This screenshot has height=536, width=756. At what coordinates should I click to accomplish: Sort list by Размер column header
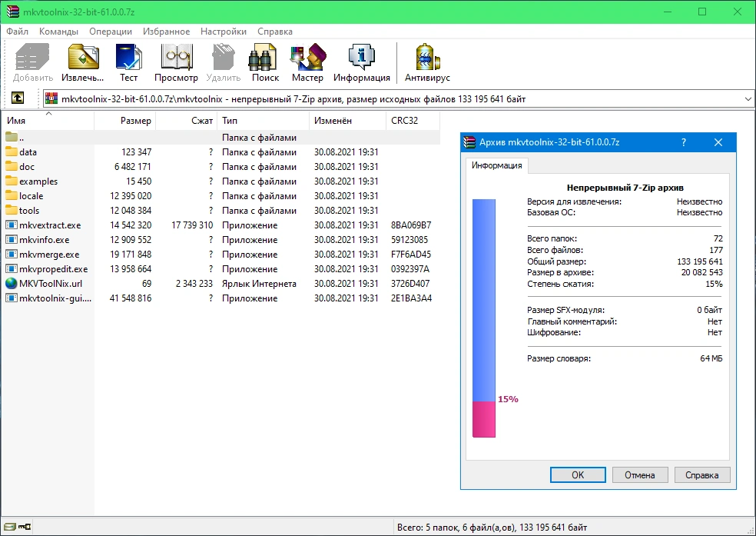click(124, 121)
